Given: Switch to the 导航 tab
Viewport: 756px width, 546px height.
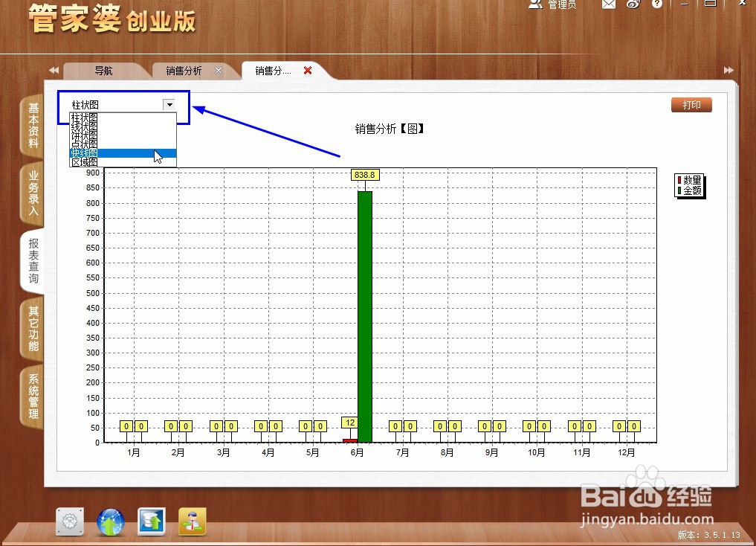Looking at the screenshot, I should (103, 71).
